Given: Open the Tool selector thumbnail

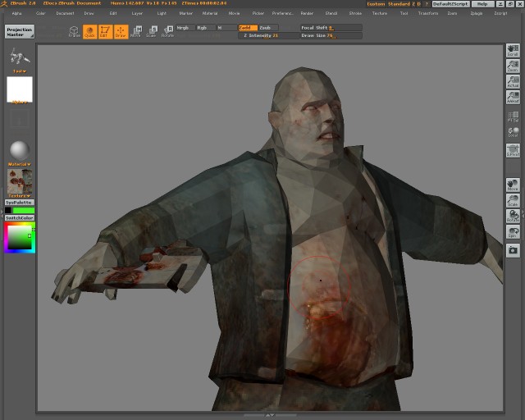Looking at the screenshot, I should (x=20, y=57).
